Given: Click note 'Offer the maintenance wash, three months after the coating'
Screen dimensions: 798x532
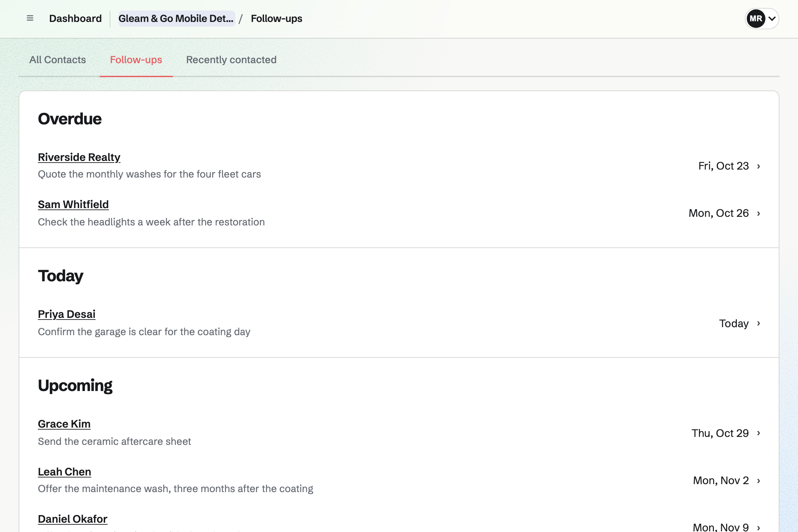Looking at the screenshot, I should [176, 488].
